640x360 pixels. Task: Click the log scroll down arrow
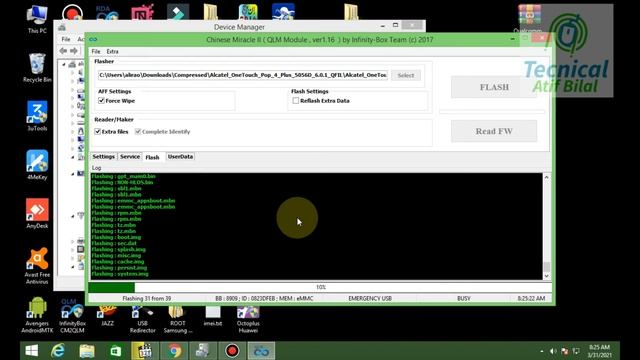click(547, 276)
